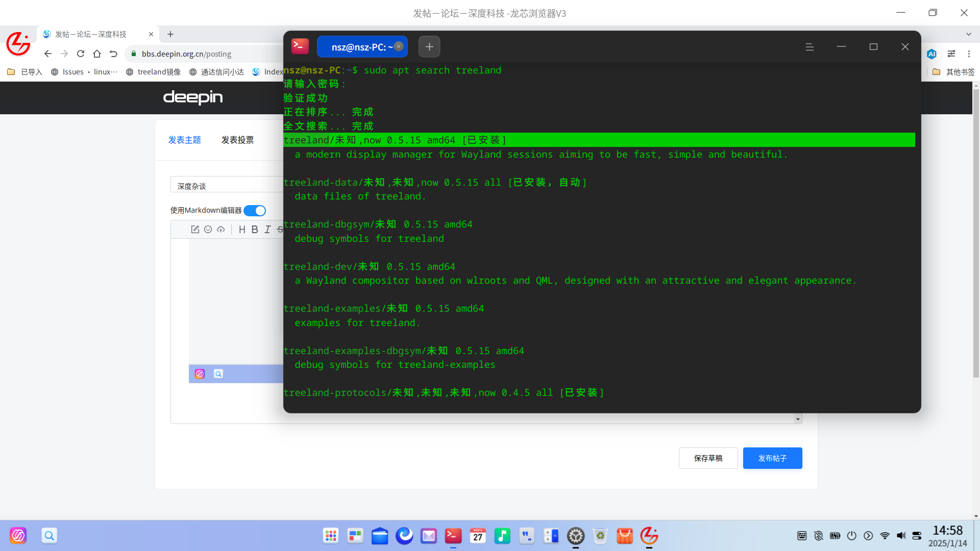The width and height of the screenshot is (980, 551).
Task: Close the 发帖—论坛—深度科技 tab
Action: tap(151, 34)
